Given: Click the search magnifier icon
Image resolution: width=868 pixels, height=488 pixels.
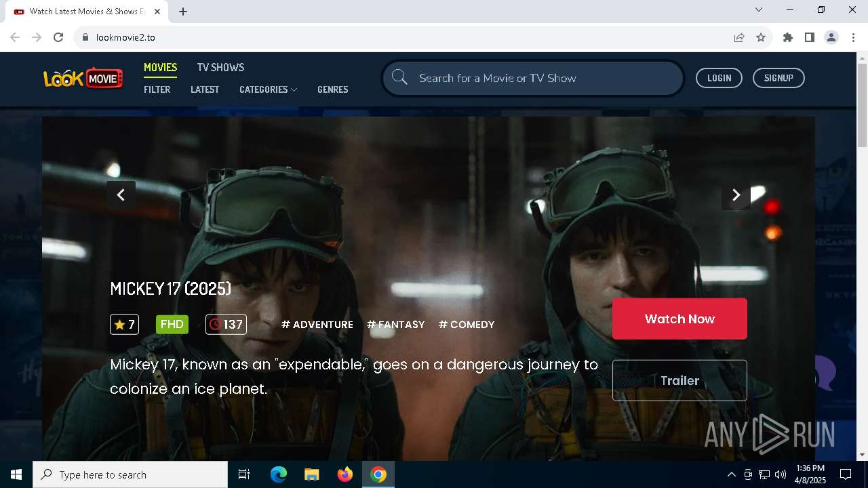Looking at the screenshot, I should 399,78.
